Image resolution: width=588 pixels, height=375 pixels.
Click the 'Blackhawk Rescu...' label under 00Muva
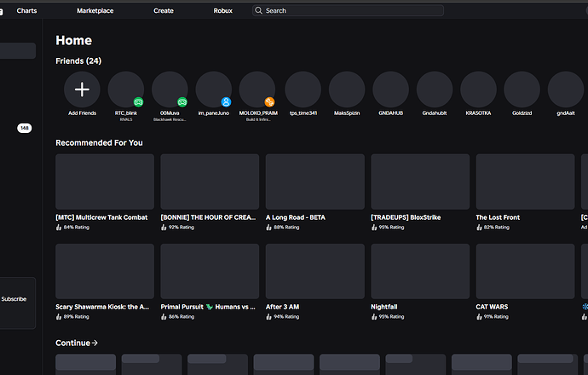coord(170,119)
